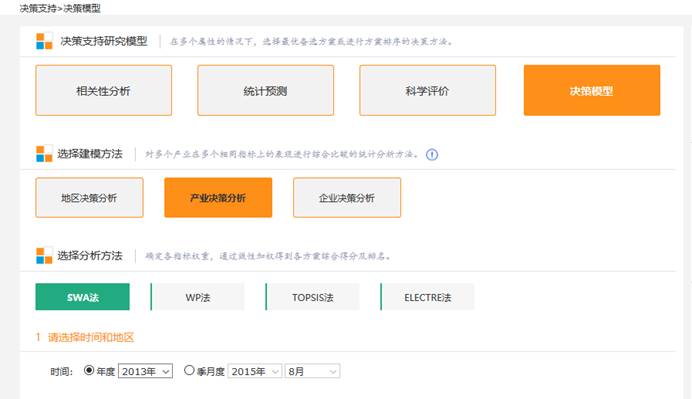692x399 pixels.
Task: Switch to the WP法 analysis method
Action: pos(197,297)
